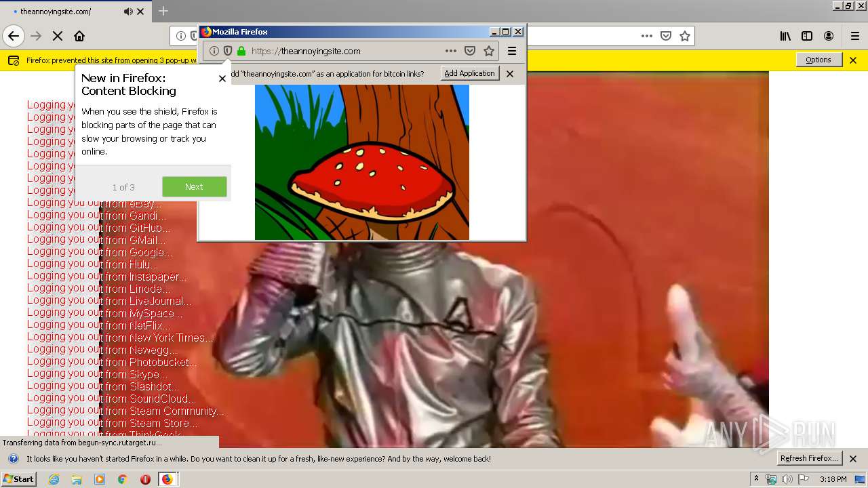Save to Pocket in main window toolbar

tap(666, 36)
